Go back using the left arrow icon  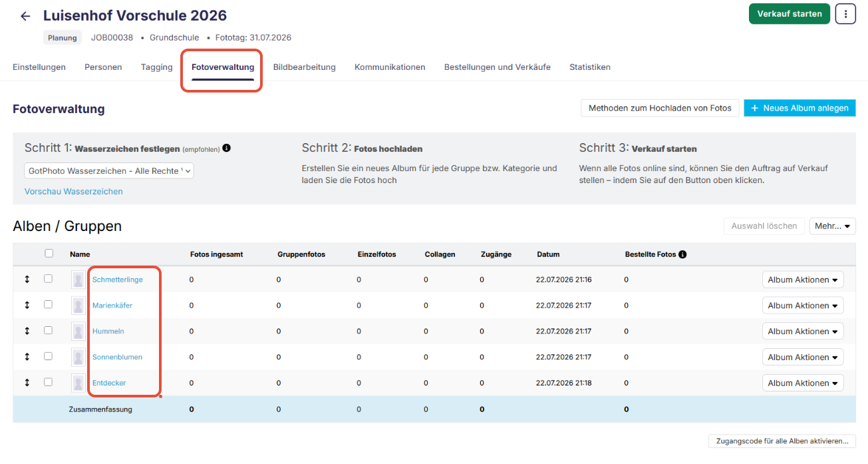[x=25, y=16]
